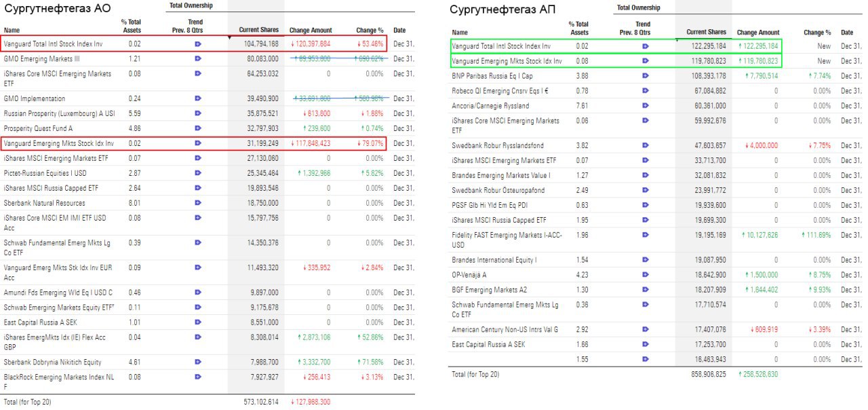Click trend icon for Russian Prosperity (Luxembourg) row
Viewport: 868px width, 410px height.
(x=198, y=113)
